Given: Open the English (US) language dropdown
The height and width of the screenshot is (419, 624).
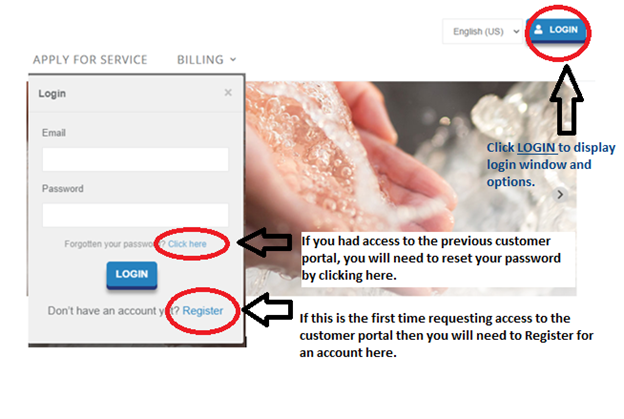Looking at the screenshot, I should click(x=482, y=31).
